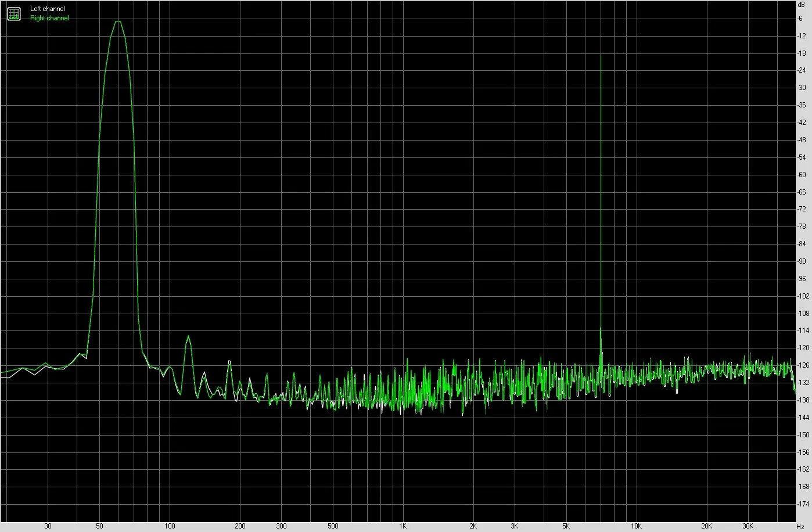This screenshot has height=532, width=812.
Task: Click the top of the 60 Hz spectrum peak
Action: click(x=118, y=21)
